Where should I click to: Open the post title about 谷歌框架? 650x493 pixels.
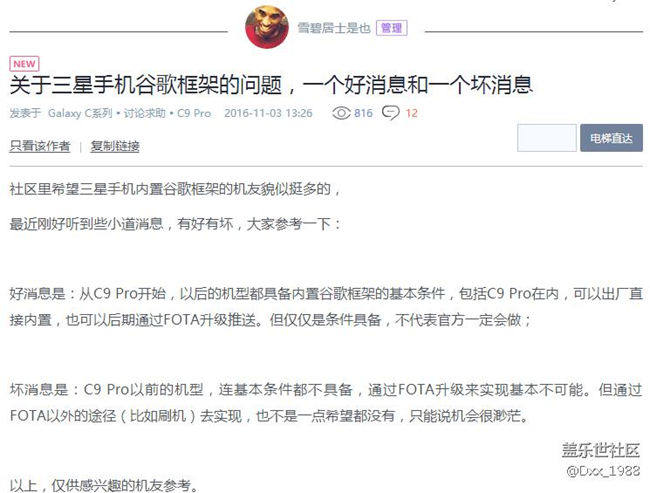271,85
